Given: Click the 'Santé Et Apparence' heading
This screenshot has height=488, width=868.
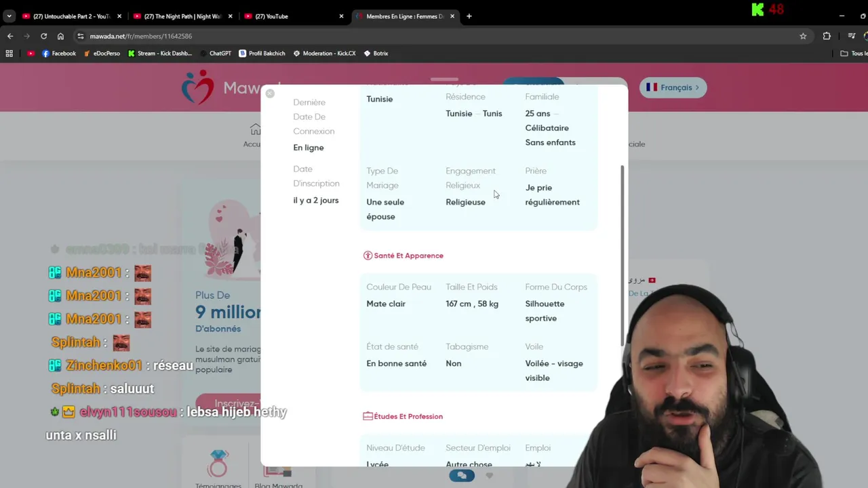Looking at the screenshot, I should (x=408, y=256).
